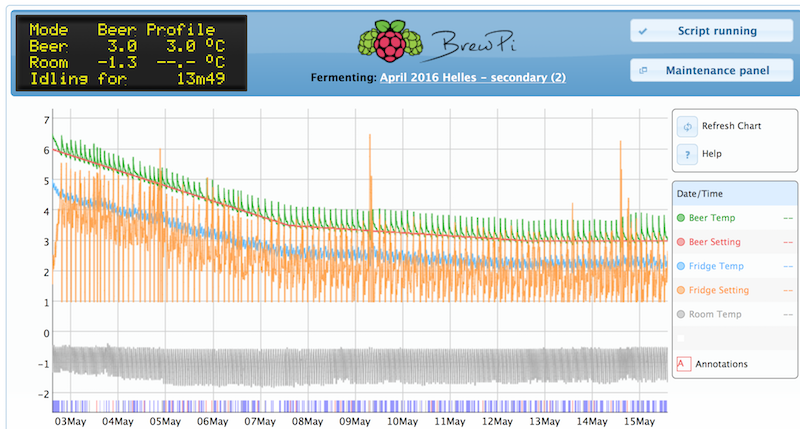Screen dimensions: 800x429
Task: Toggle Beer Setting red legend dot
Action: 681,241
